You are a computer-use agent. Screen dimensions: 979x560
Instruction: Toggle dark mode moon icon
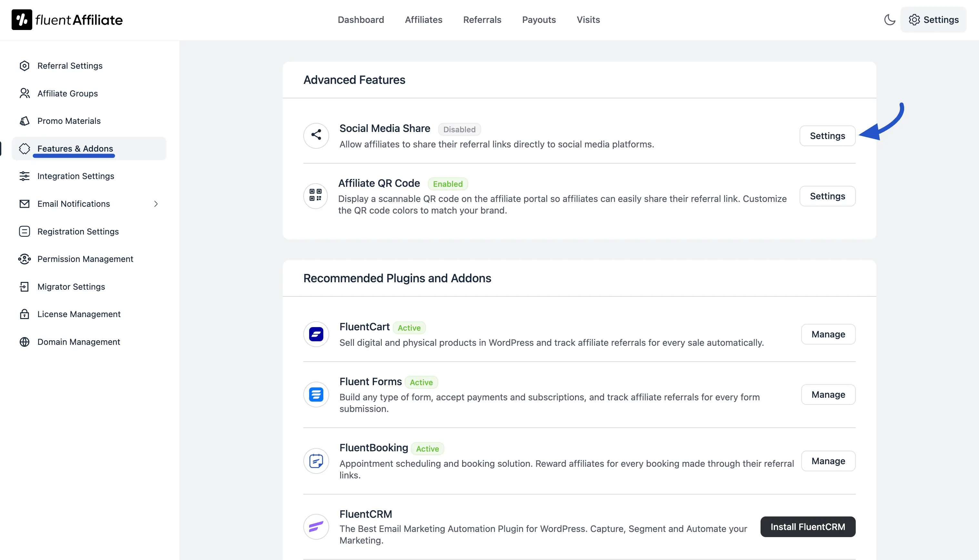coord(889,20)
